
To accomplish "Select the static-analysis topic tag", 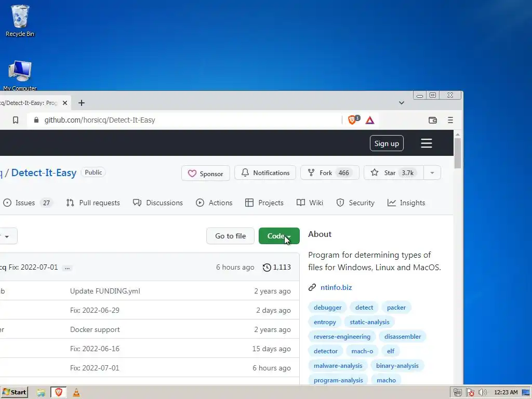I will (369, 322).
